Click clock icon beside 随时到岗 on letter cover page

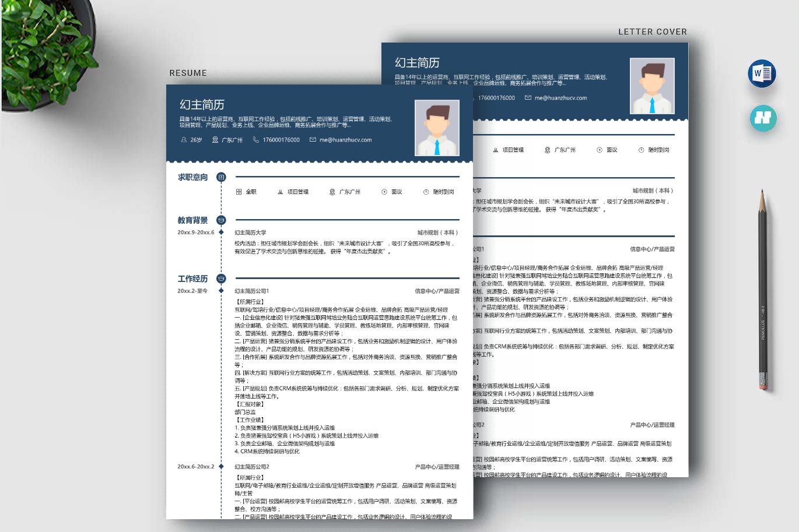[642, 150]
